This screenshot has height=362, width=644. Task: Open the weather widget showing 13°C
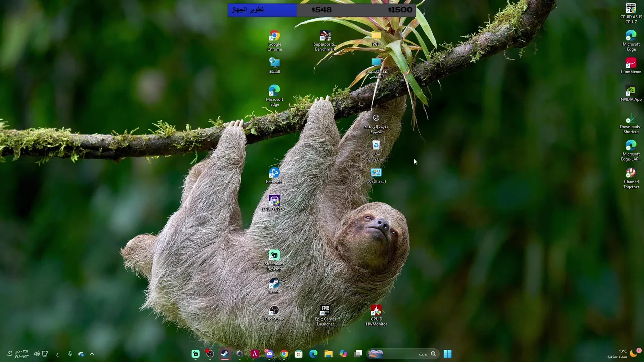click(x=624, y=354)
